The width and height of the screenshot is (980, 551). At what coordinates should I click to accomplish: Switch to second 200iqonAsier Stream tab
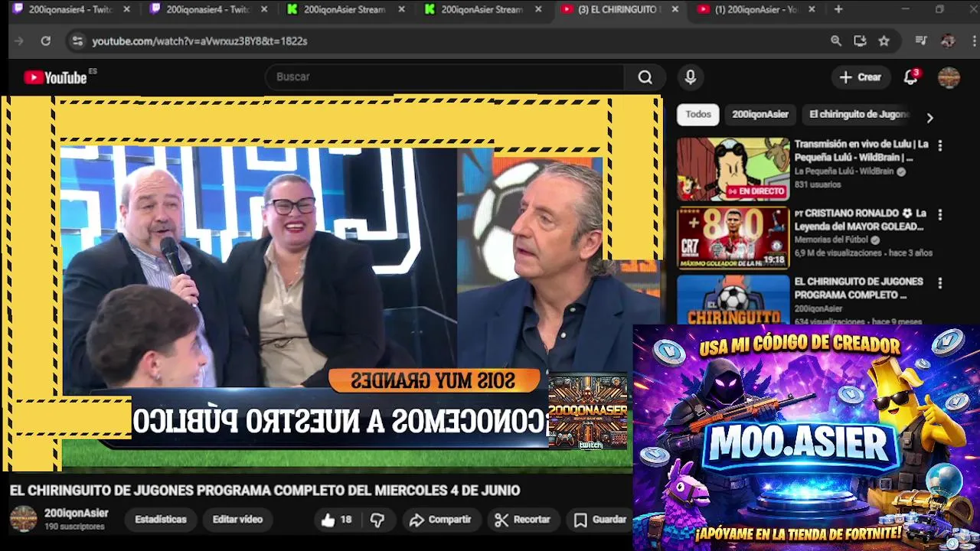click(x=482, y=9)
